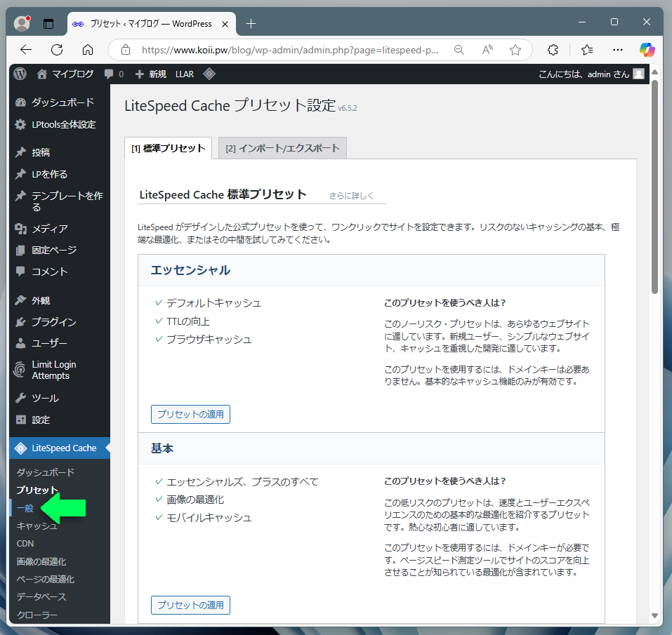Click さらに詳しく link

[x=351, y=196]
